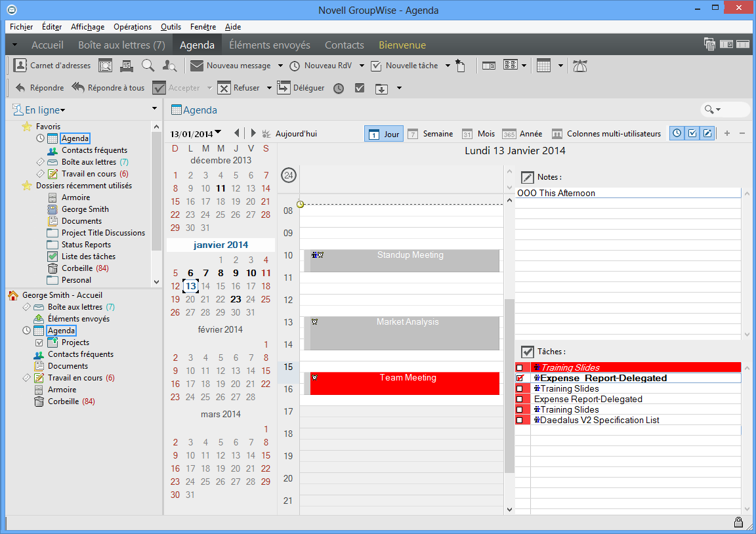Image resolution: width=756 pixels, height=534 pixels.
Task: Switch to Mois view
Action: [x=478, y=134]
